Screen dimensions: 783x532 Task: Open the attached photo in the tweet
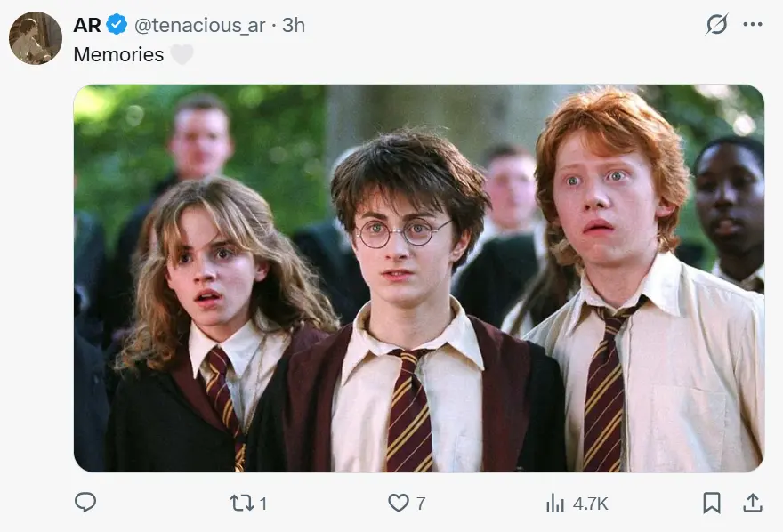point(419,278)
